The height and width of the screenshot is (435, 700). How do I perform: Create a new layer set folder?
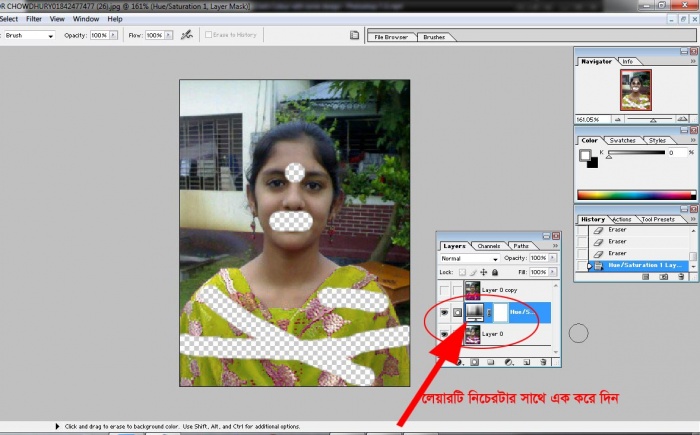491,362
